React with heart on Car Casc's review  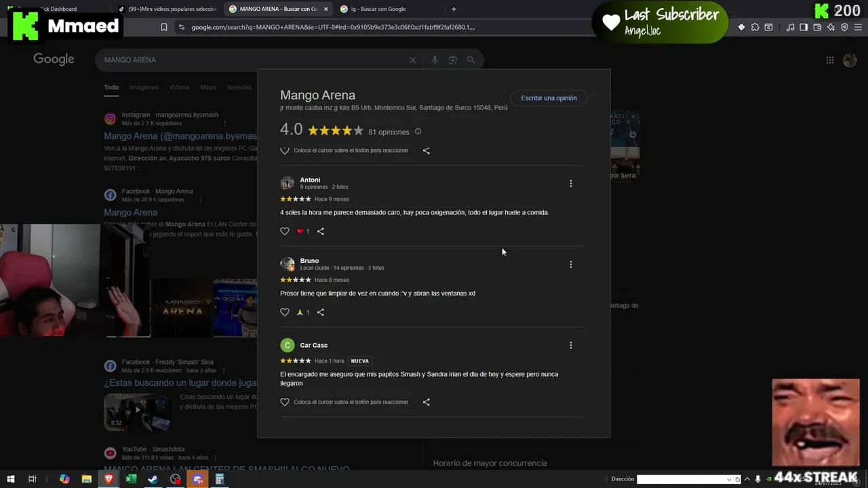click(x=285, y=402)
